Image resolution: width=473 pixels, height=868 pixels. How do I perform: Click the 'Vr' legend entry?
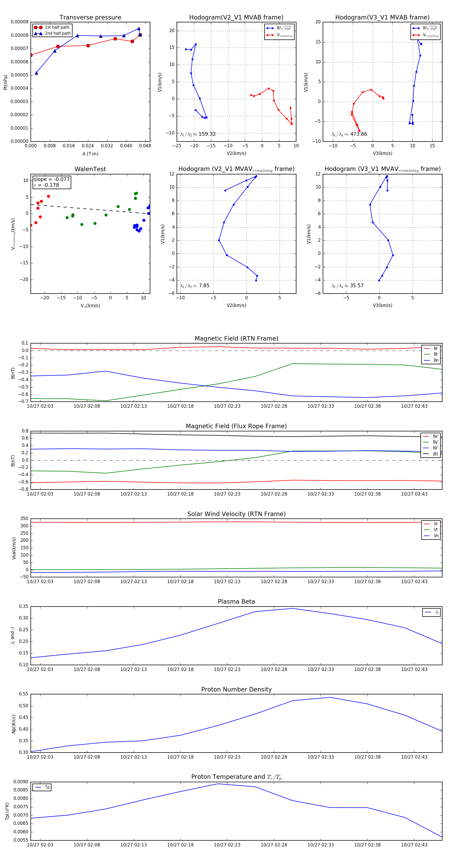(431, 524)
